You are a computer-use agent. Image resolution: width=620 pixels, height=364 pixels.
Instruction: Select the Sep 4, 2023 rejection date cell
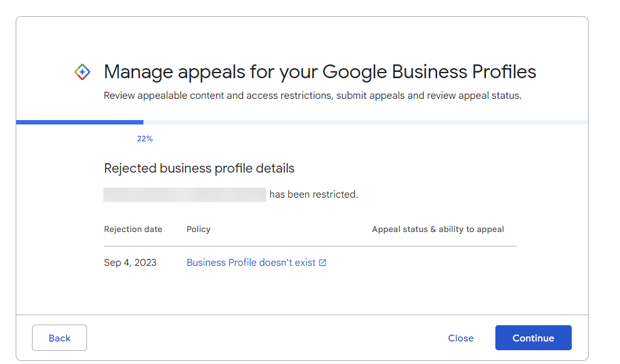pos(130,263)
